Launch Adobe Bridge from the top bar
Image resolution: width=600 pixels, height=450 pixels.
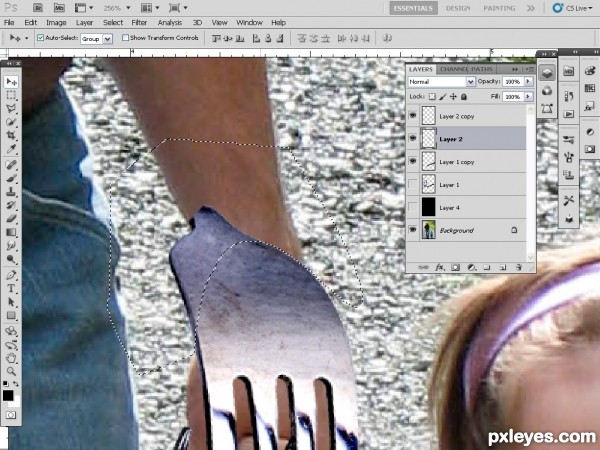(x=38, y=8)
